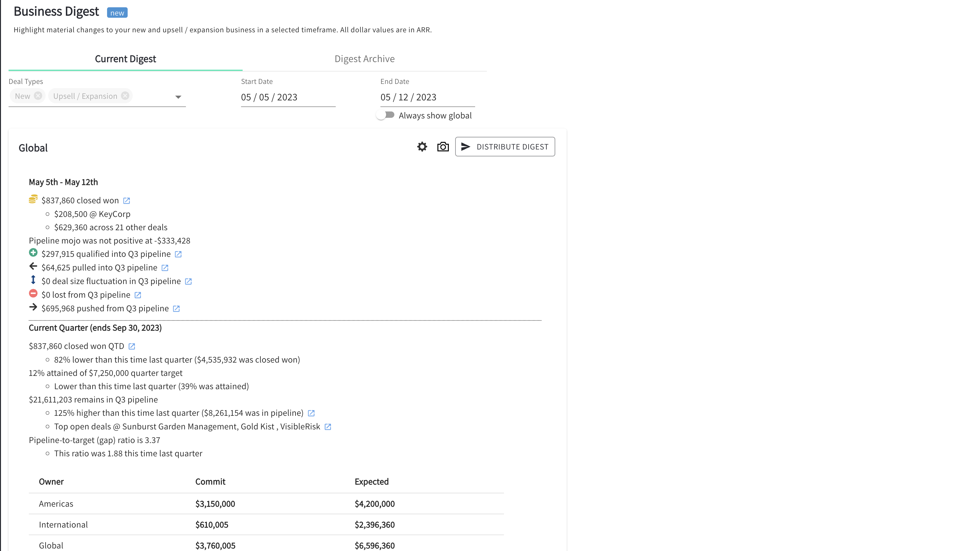Click the Start Date input field
The image size is (980, 551).
point(288,97)
